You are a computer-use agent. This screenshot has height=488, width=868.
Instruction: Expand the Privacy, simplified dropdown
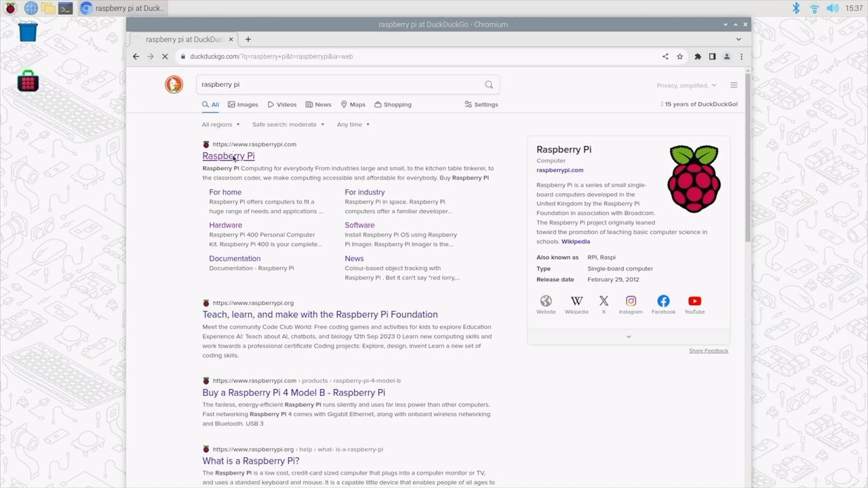686,85
